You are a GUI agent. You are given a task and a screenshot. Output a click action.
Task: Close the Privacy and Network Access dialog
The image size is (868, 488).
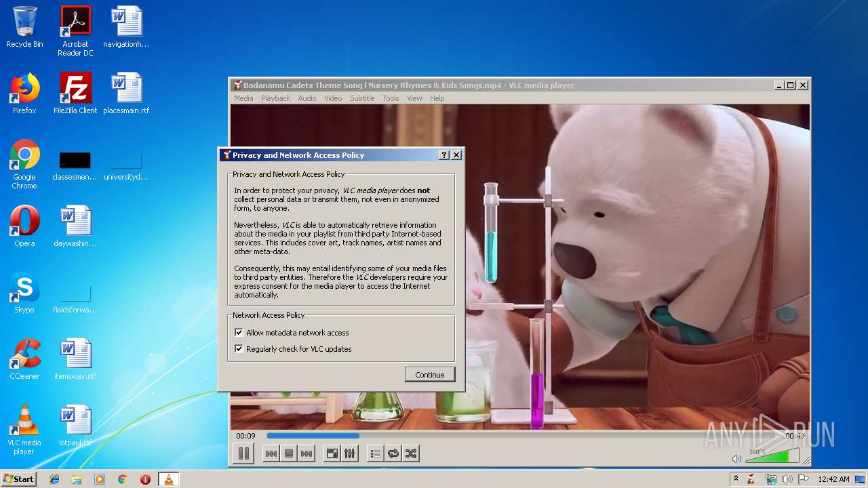point(456,155)
